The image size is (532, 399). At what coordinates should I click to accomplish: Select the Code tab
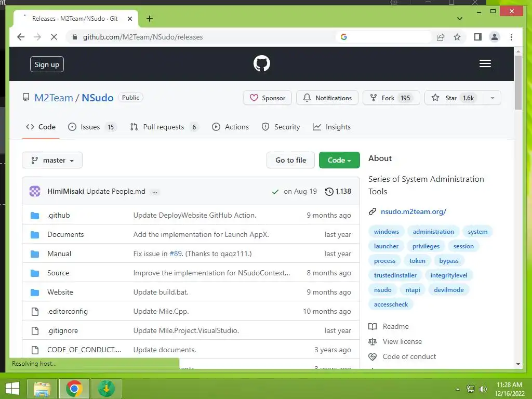tap(41, 127)
